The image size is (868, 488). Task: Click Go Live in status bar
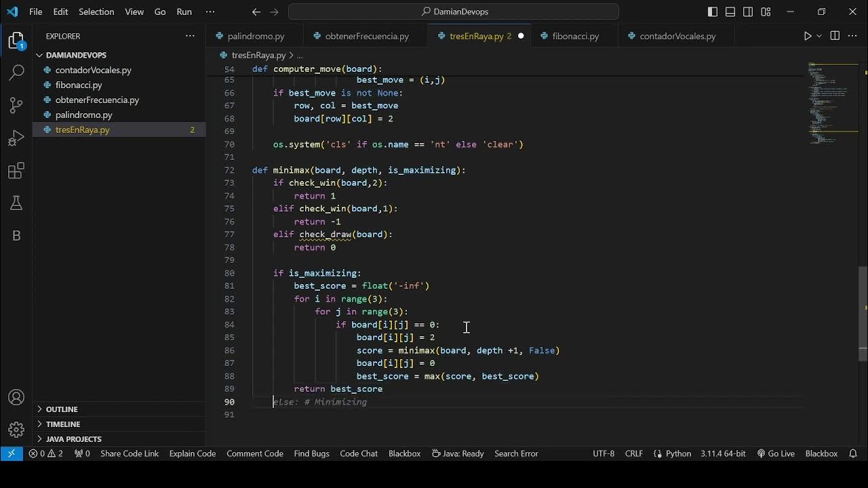[x=776, y=453]
